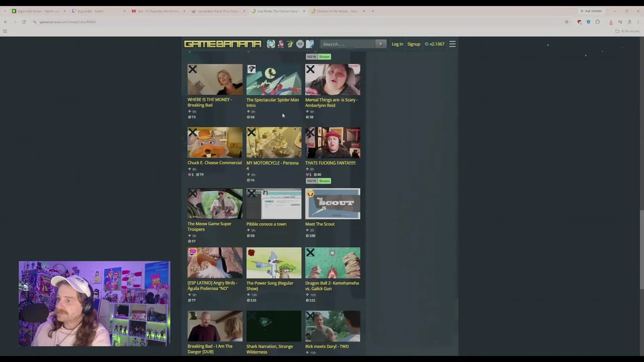Screen dimensions: 644x362
Task: Open Mental Things are- is Scary title link
Action: (x=332, y=103)
